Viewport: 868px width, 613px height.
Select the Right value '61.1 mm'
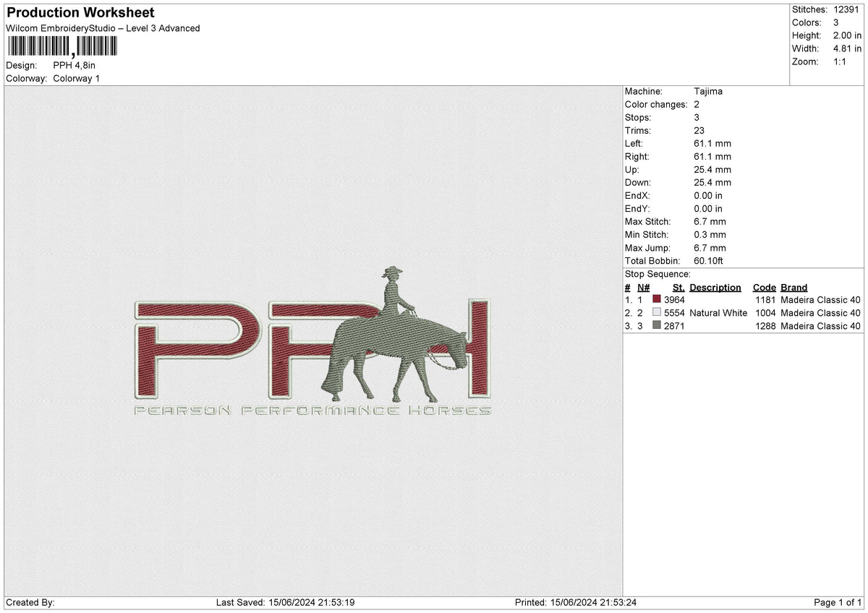click(712, 157)
